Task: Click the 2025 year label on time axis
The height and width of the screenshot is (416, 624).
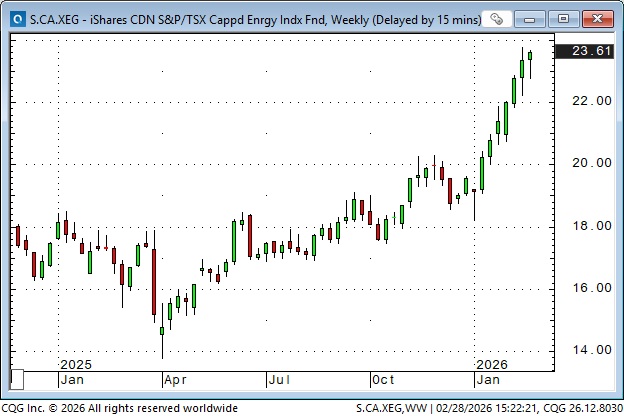Action: [x=76, y=365]
